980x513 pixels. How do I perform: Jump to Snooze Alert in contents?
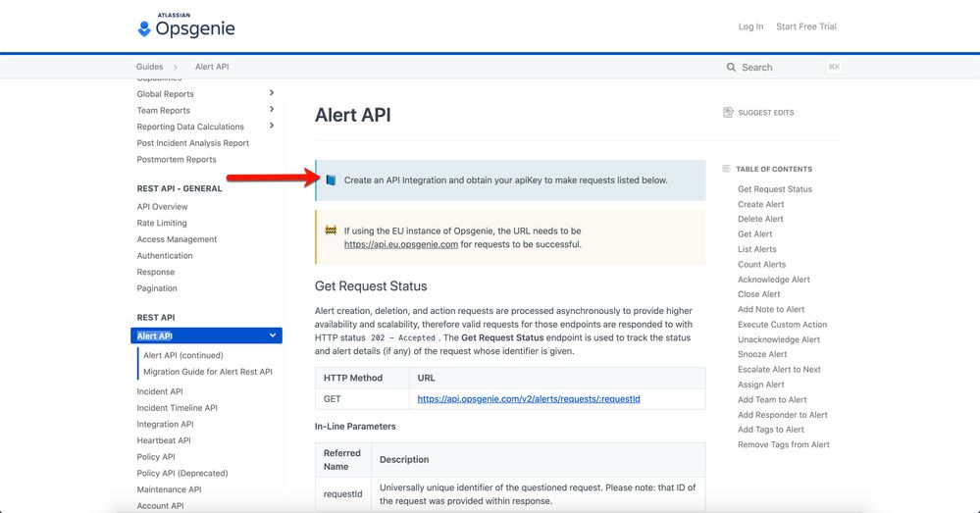(762, 354)
